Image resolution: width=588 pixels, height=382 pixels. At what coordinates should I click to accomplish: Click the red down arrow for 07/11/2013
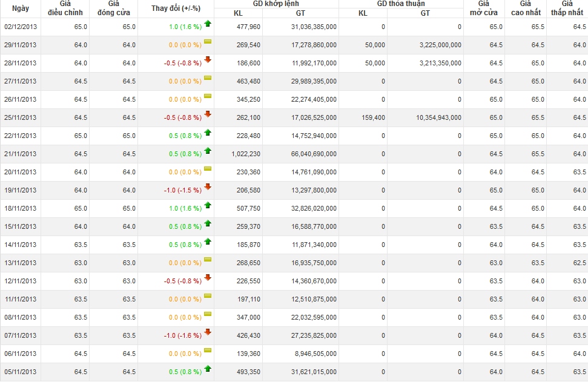click(208, 332)
